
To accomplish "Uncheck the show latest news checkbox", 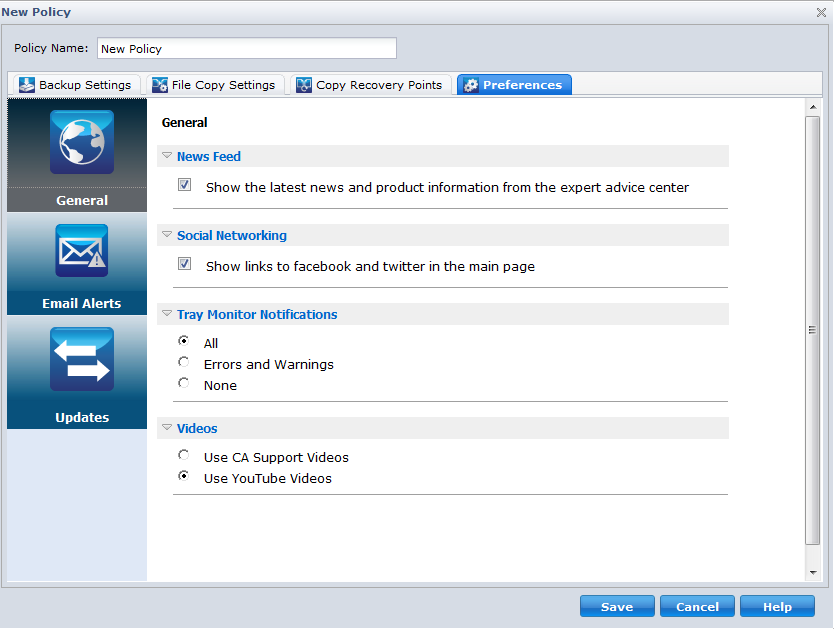I will pyautogui.click(x=184, y=185).
